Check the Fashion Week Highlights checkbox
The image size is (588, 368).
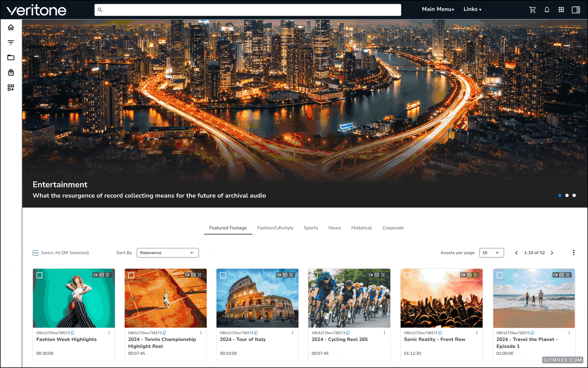(x=40, y=275)
